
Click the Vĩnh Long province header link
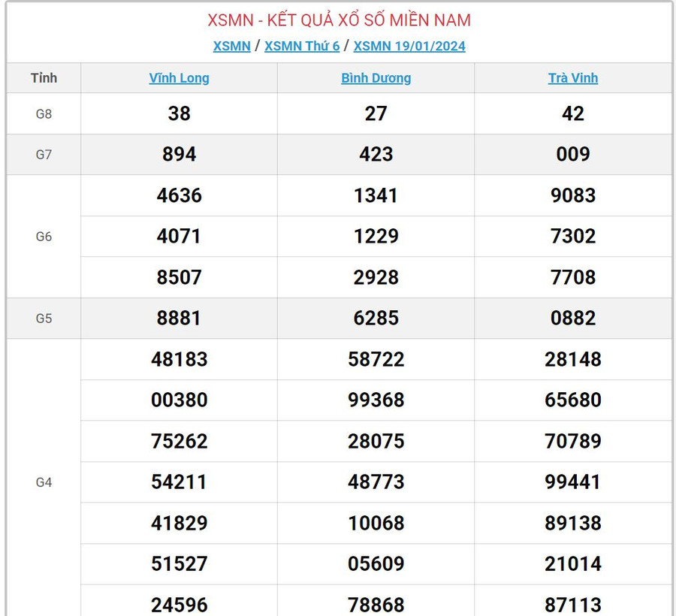179,78
